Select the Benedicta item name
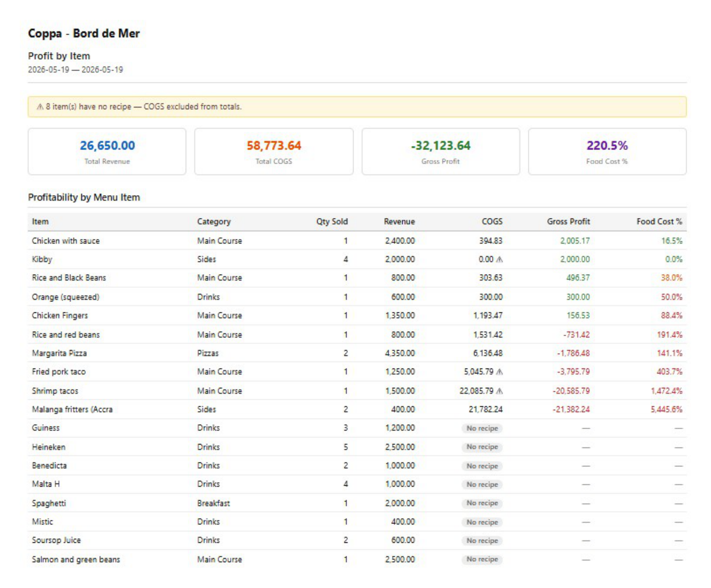 [x=49, y=465]
